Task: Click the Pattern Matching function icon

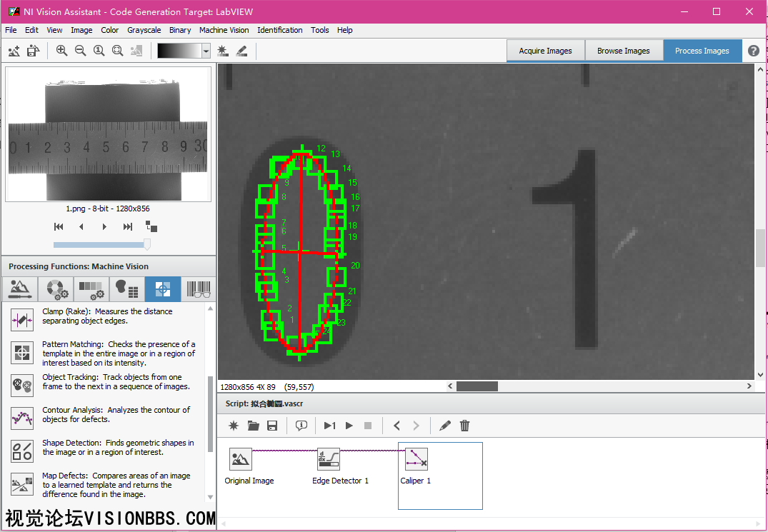Action: click(x=22, y=353)
